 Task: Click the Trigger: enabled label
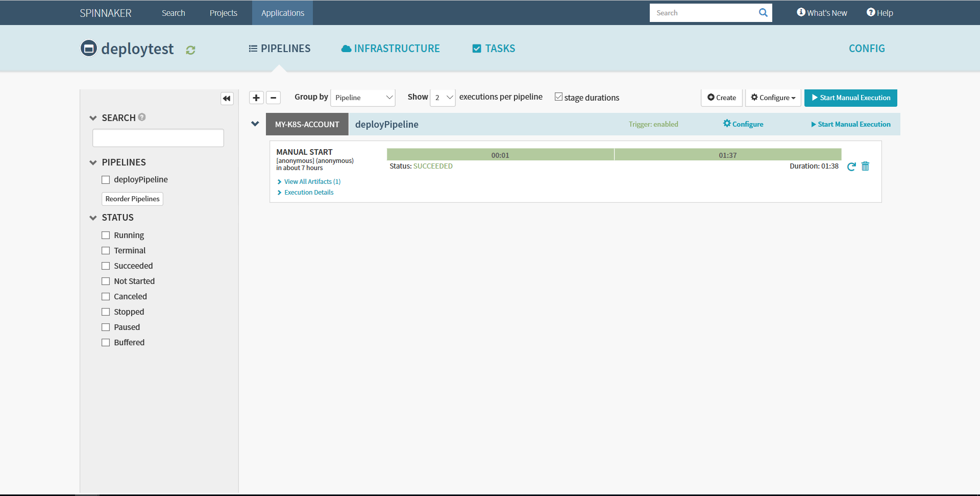653,124
